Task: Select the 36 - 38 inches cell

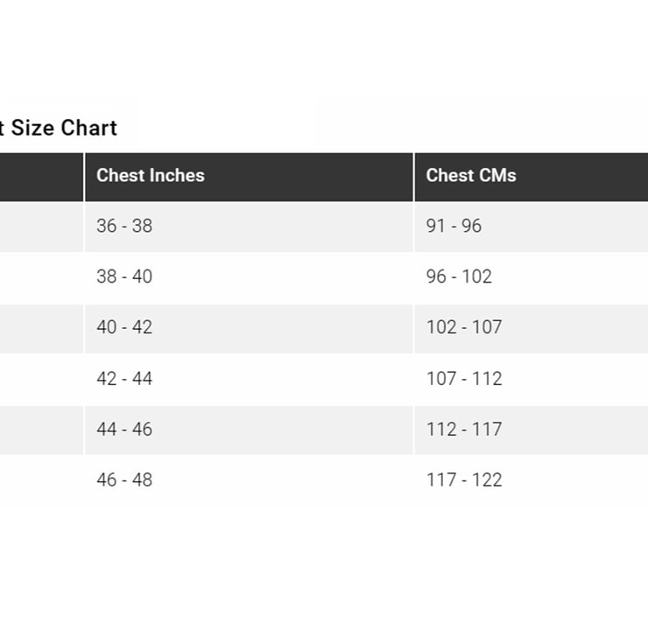Action: (124, 226)
